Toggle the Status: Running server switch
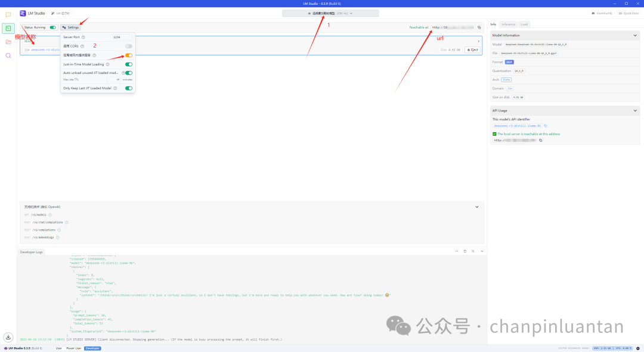 53,27
